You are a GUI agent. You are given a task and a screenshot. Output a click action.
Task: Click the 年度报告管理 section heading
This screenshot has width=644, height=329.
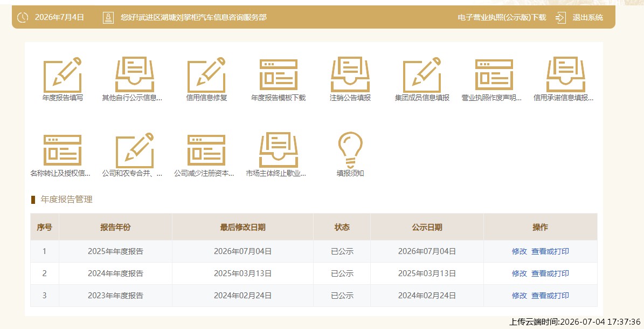pyautogui.click(x=66, y=200)
